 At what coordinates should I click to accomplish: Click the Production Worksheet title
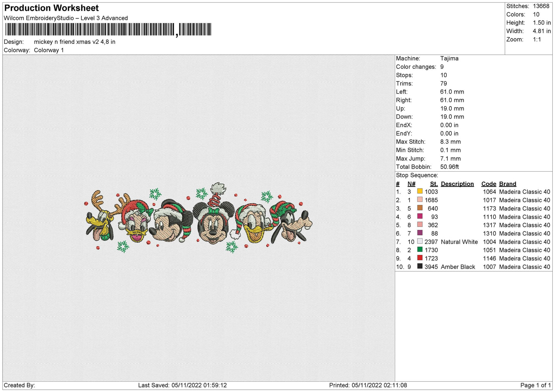[x=51, y=8]
